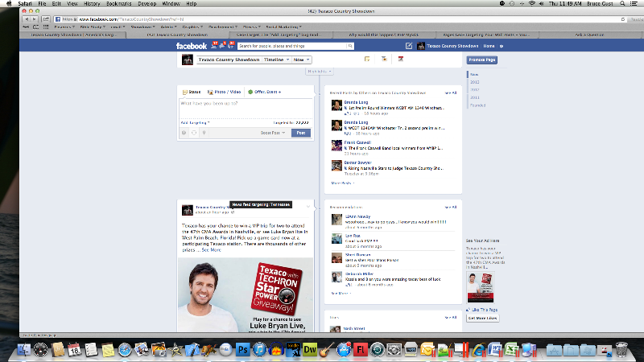The height and width of the screenshot is (362, 644).
Task: Open the Offer, Event + menu
Action: (x=265, y=92)
